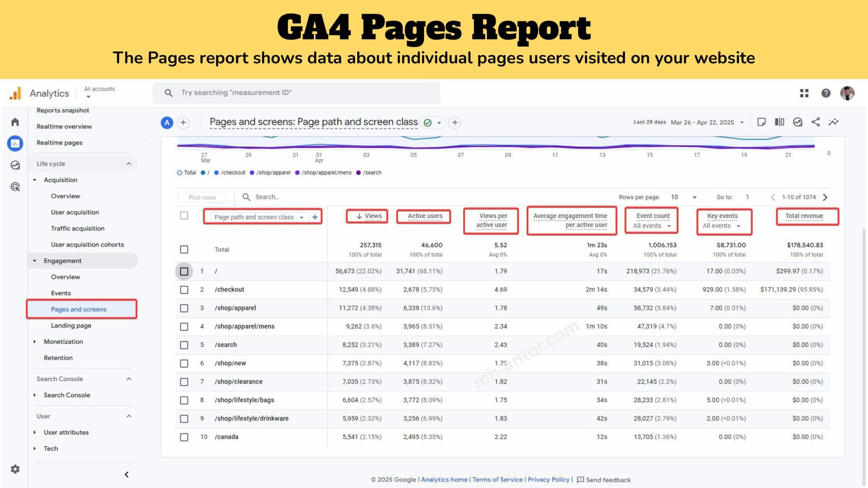Open the Explore icon in left rail
Image resolution: width=868 pixels, height=488 pixels.
coord(15,165)
